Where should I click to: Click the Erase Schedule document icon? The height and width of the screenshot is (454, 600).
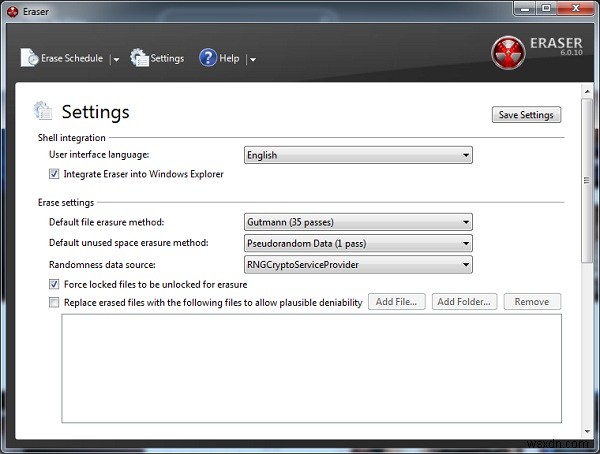[29, 58]
